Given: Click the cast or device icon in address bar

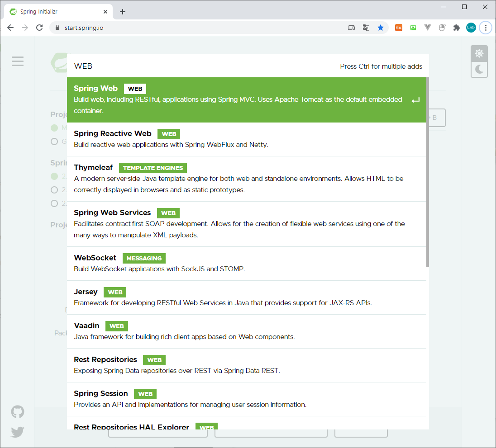Looking at the screenshot, I should 352,28.
